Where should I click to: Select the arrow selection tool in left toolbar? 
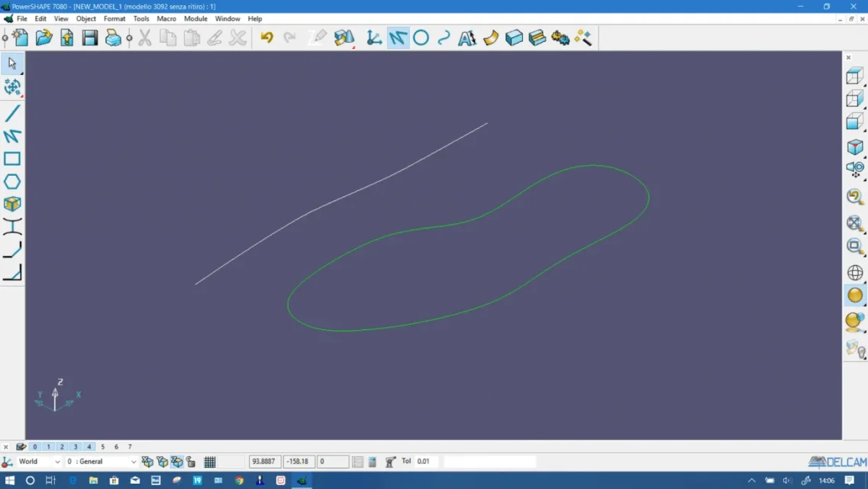[x=12, y=64]
